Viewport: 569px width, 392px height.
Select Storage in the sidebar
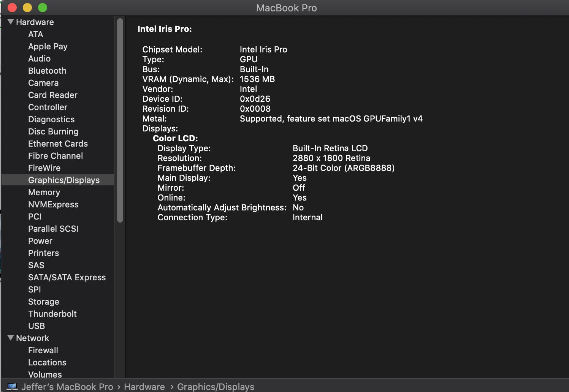pyautogui.click(x=44, y=302)
